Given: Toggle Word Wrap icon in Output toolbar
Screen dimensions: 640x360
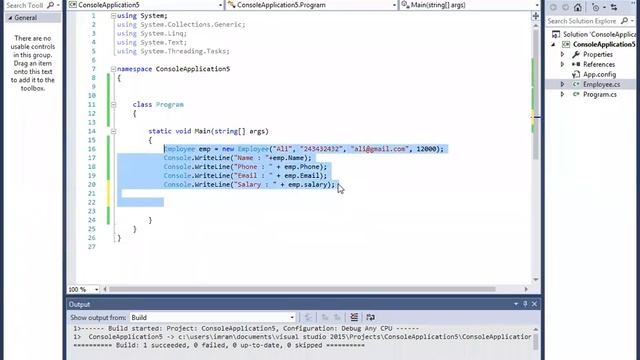Looking at the screenshot, I should tap(371, 317).
